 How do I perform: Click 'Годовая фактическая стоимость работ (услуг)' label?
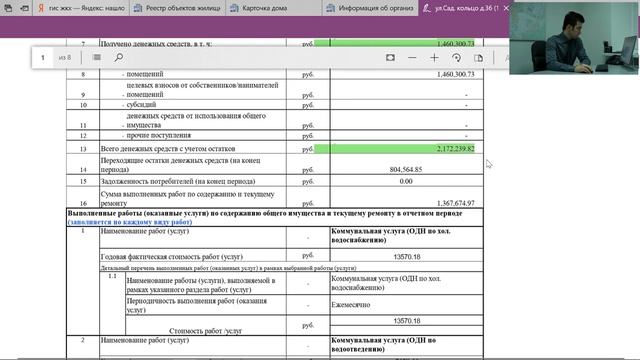(171, 257)
